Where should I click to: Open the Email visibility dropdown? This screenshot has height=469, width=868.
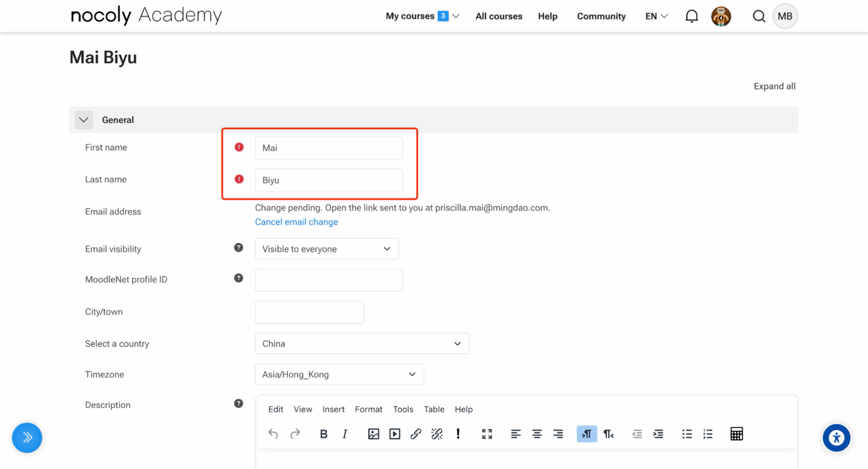(327, 249)
